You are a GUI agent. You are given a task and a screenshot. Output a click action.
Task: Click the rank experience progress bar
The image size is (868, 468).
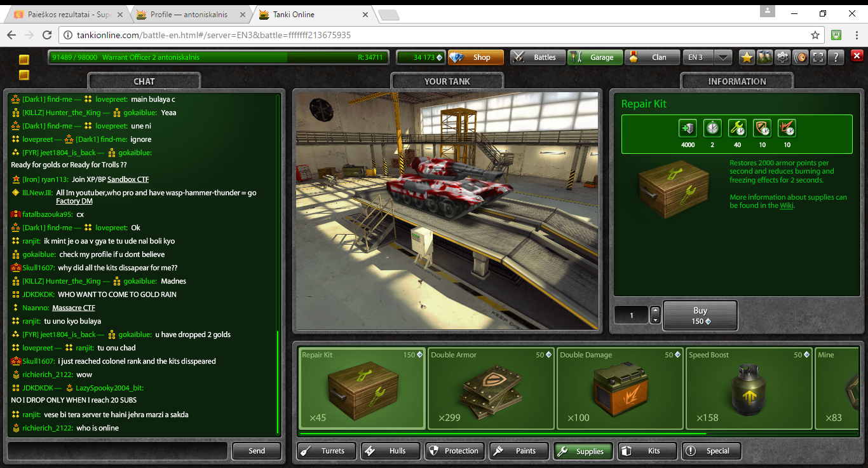[217, 57]
